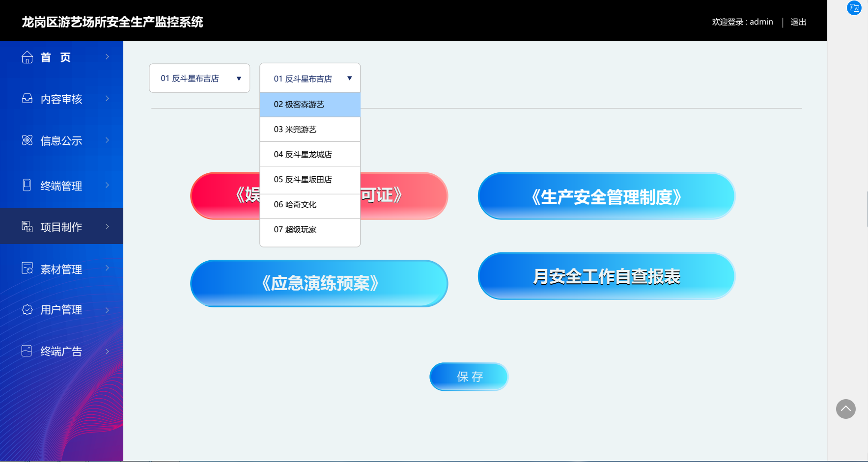Screen dimensions: 868x462
Task: Open the 首页 sidebar label
Action: (56, 57)
